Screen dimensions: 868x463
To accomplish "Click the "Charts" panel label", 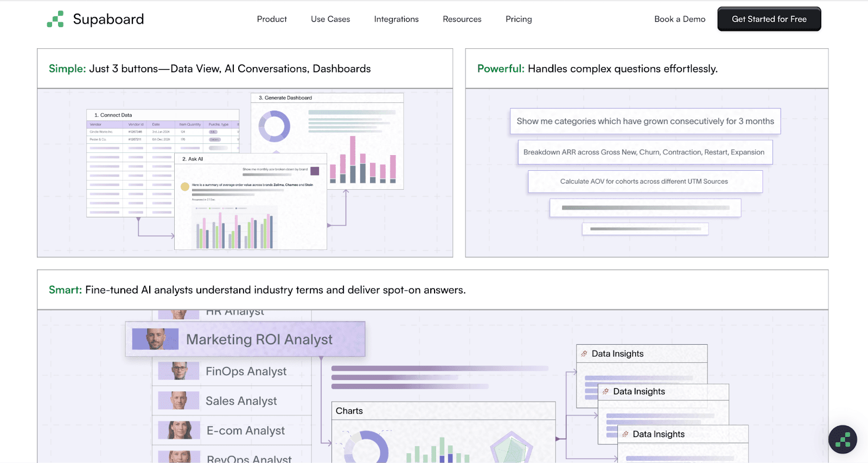I will tap(349, 411).
